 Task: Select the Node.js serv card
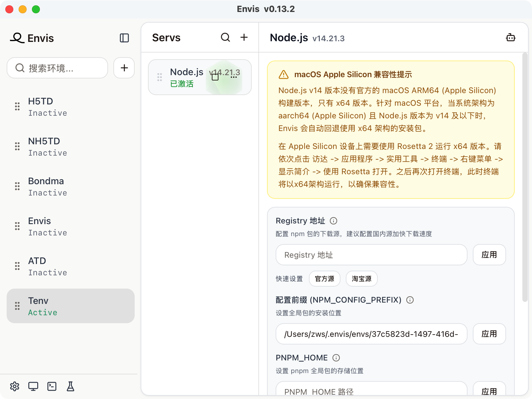tap(200, 77)
